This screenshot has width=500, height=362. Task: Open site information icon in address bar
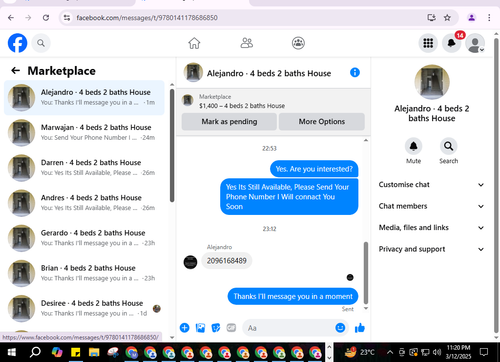pos(67,18)
